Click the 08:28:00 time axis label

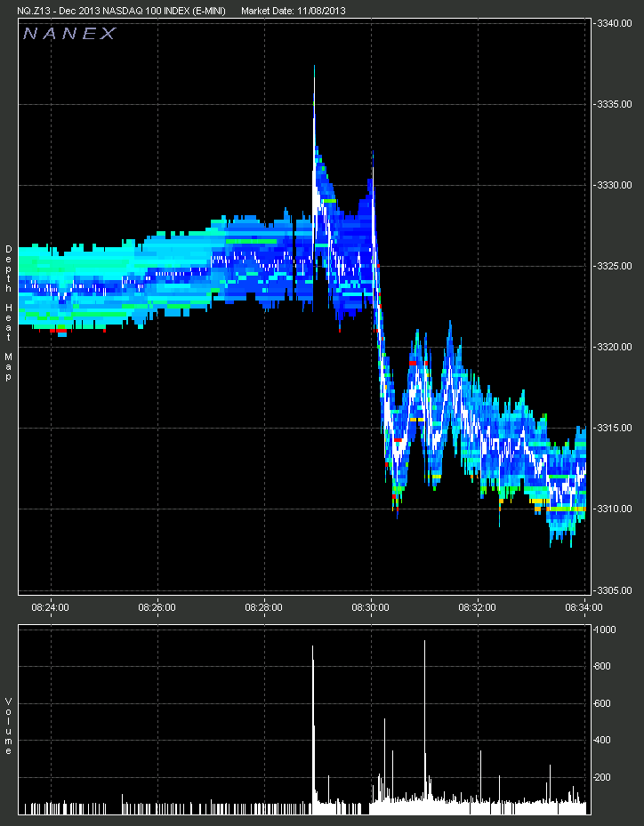pyautogui.click(x=263, y=607)
